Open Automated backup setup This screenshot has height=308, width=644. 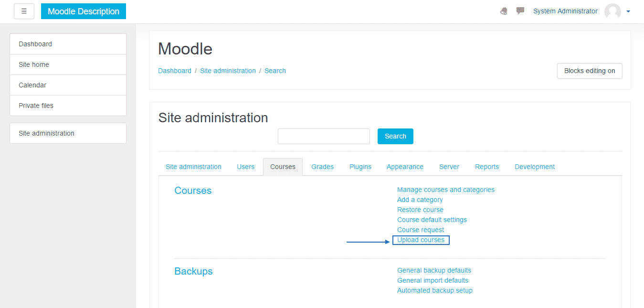pos(434,290)
